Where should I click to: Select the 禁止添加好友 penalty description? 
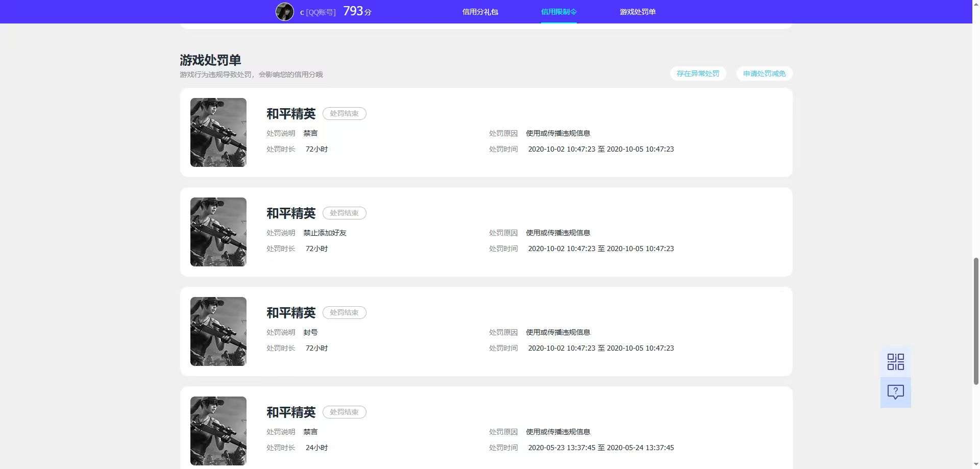[325, 233]
